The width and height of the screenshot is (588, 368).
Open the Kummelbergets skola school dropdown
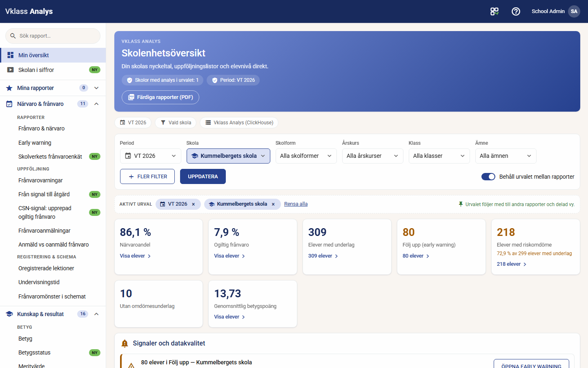coord(228,156)
